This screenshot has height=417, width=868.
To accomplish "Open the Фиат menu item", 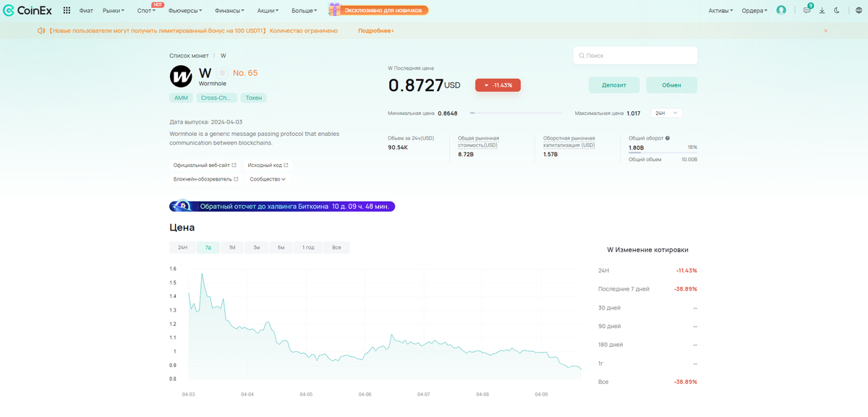I will click(87, 11).
